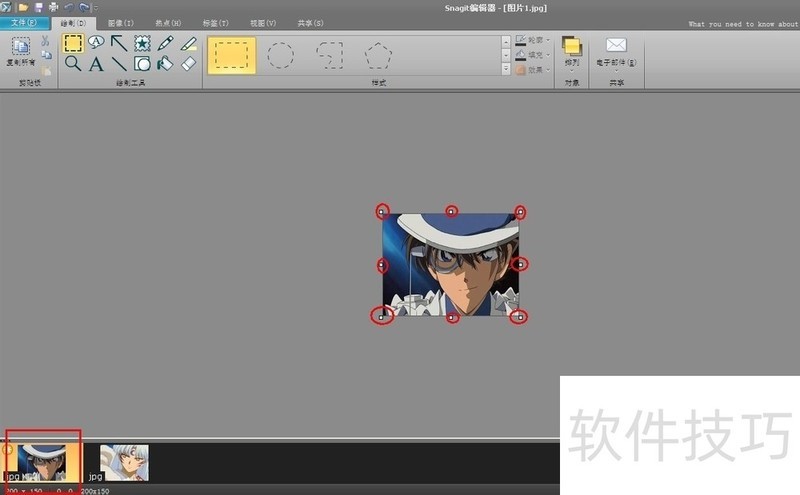
Task: Switch to the 视图(V) view tab
Action: pos(263,23)
